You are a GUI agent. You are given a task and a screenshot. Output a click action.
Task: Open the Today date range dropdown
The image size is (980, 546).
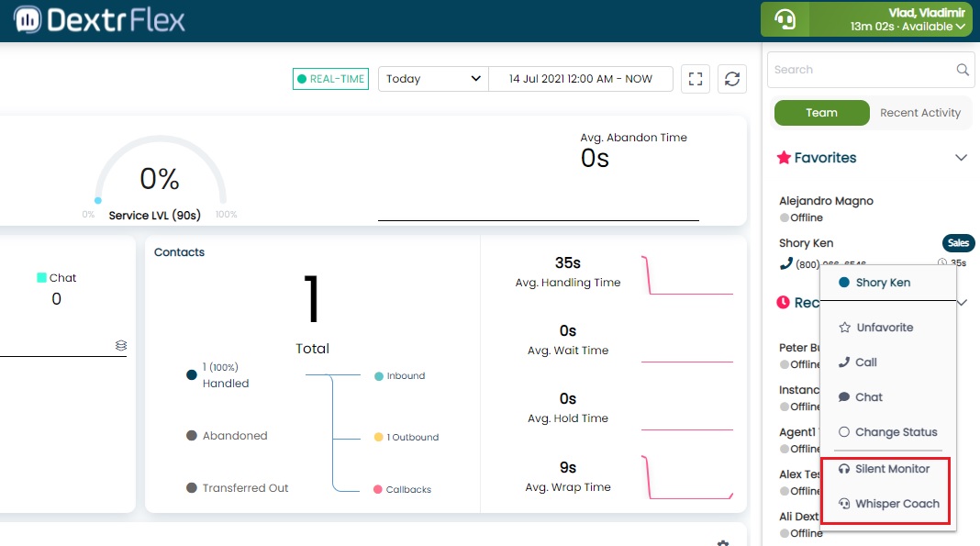(x=433, y=79)
